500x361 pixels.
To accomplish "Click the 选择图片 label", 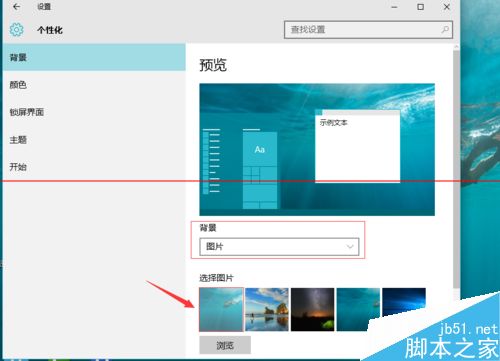I will point(216,278).
